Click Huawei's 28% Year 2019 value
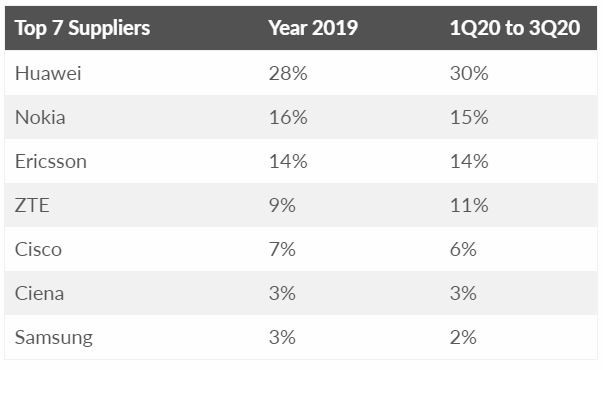This screenshot has height=419, width=603. (x=285, y=73)
